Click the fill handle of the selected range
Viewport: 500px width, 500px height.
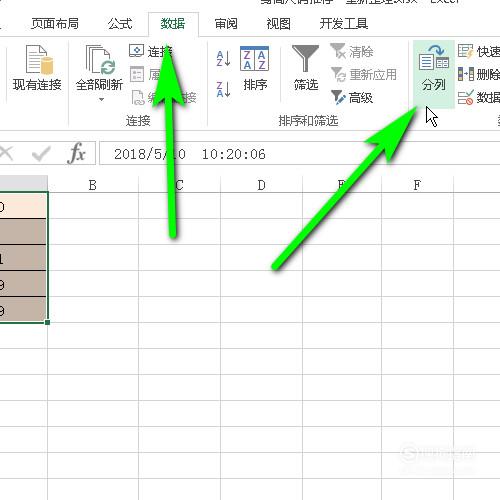point(47,322)
